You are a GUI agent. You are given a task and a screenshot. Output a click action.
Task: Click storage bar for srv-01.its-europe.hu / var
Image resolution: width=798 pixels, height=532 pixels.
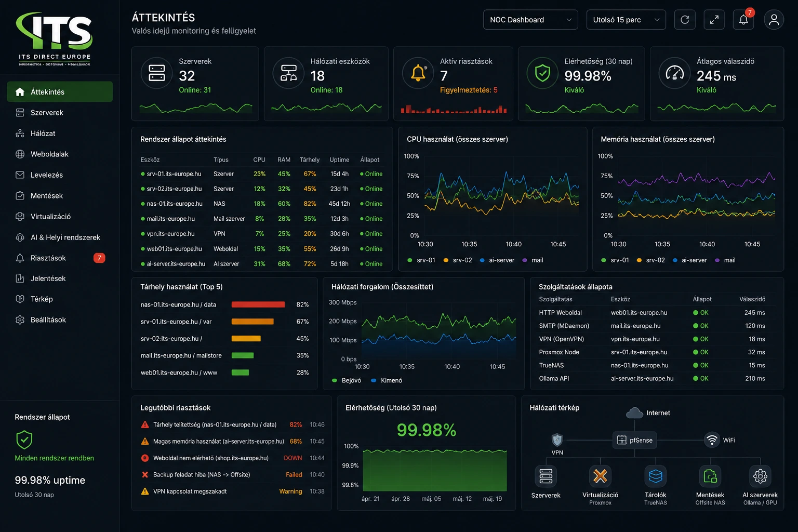tap(252, 322)
